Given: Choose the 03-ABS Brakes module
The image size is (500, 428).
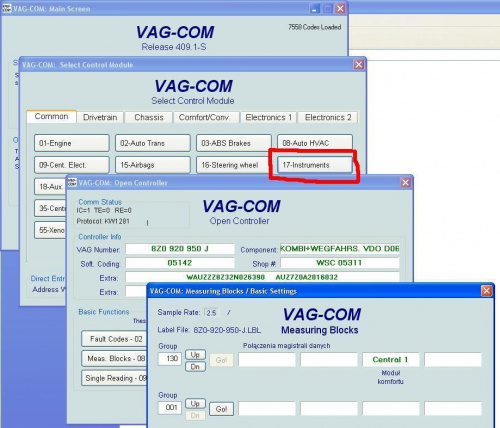Looking at the screenshot, I should click(x=234, y=143).
